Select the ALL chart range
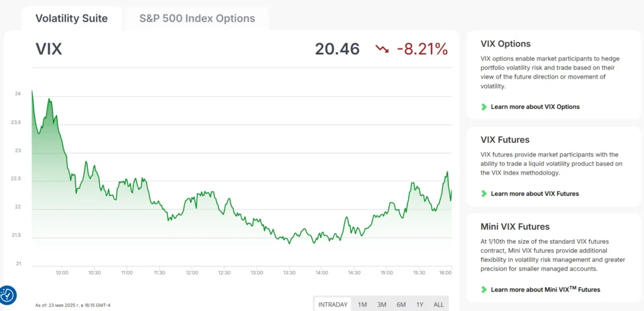Image resolution: width=644 pixels, height=311 pixels. [x=438, y=305]
